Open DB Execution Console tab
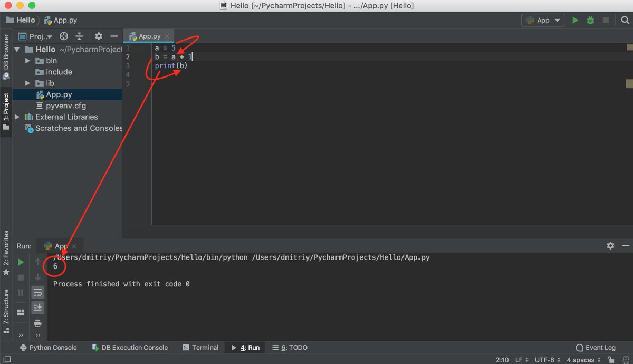This screenshot has width=633, height=364. (x=130, y=348)
